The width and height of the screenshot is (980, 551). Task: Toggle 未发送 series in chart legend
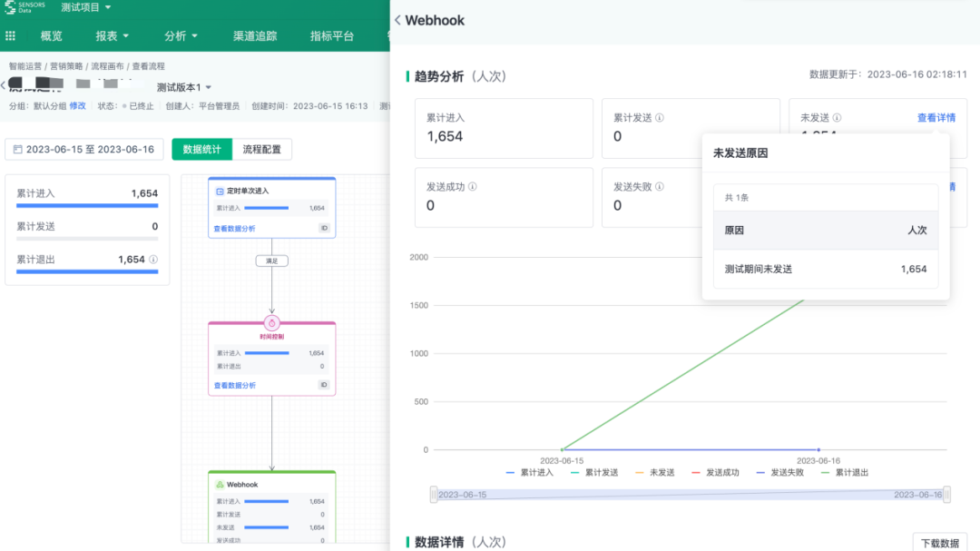pos(655,473)
